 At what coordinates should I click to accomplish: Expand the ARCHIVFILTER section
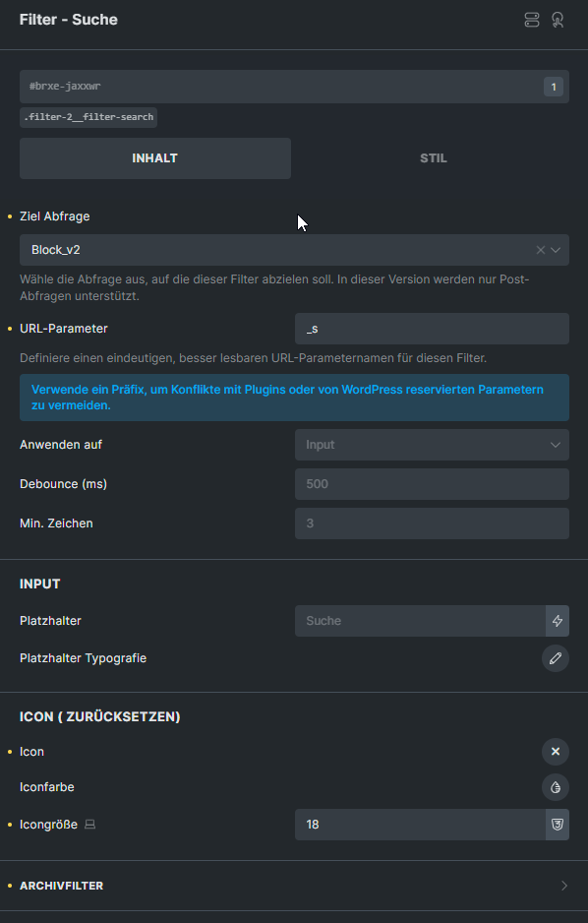pos(294,886)
